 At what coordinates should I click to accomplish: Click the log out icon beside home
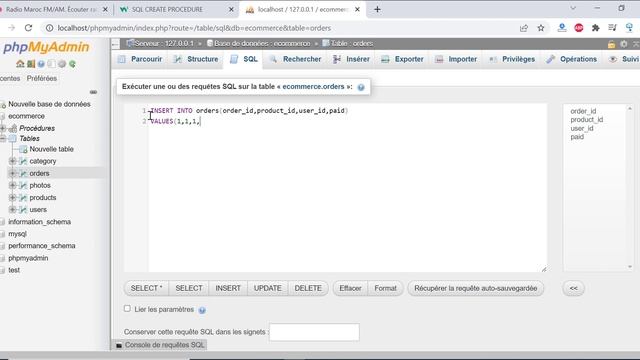[31, 64]
